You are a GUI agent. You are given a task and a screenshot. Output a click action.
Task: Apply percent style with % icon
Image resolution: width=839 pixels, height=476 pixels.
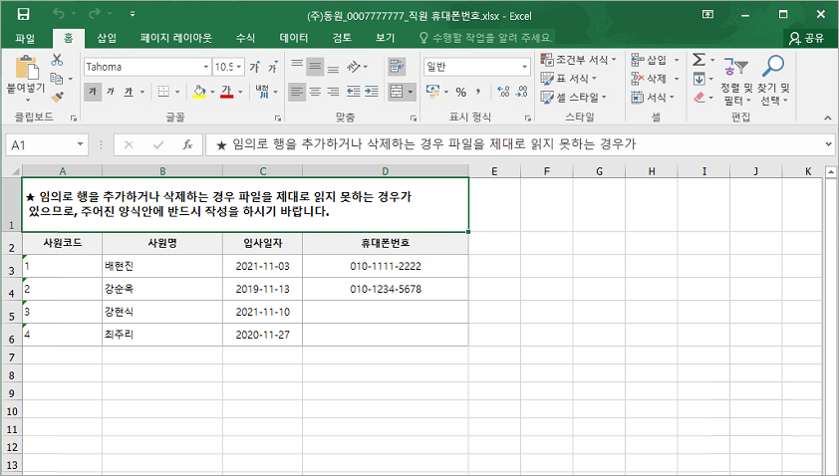(x=461, y=92)
